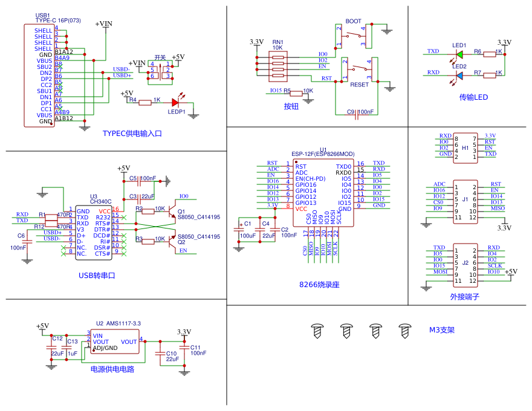Screen dimensions: 532x411
Task: Click the ESP-12F(ESP8266MOD) part name text
Action: [x=323, y=154]
